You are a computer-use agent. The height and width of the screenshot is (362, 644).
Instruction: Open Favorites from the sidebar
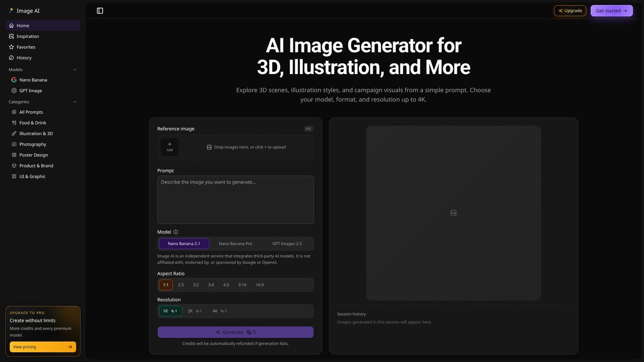tap(43, 47)
